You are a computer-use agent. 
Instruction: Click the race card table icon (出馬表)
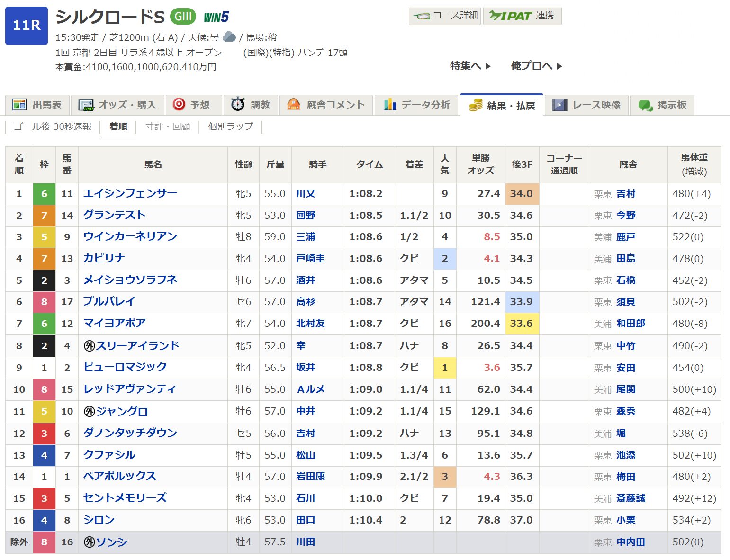[19, 105]
